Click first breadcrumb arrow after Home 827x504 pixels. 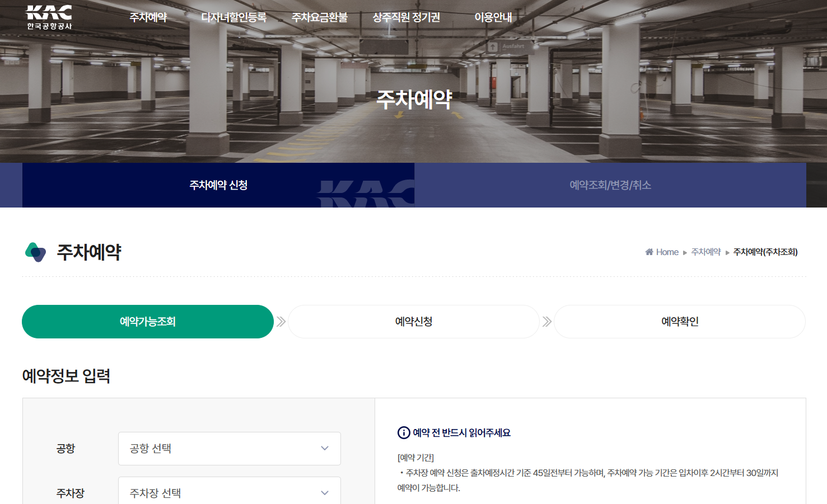[x=685, y=253]
